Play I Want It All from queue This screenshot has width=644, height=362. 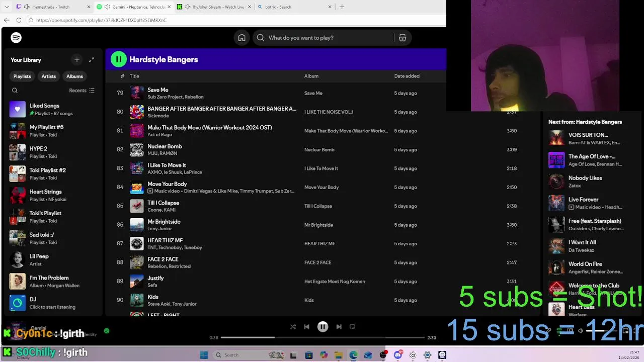(593, 246)
